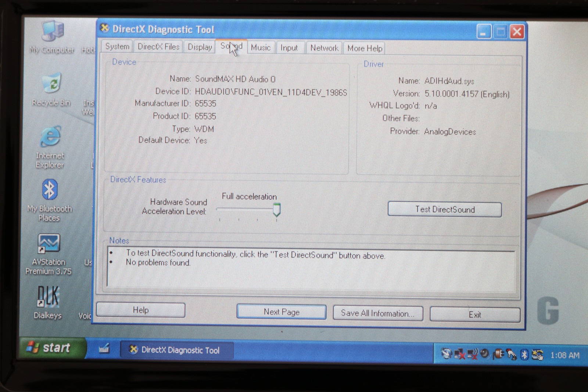Click the power plug tray icon
Image resolution: width=588 pixels, height=392 pixels.
pyautogui.click(x=498, y=354)
